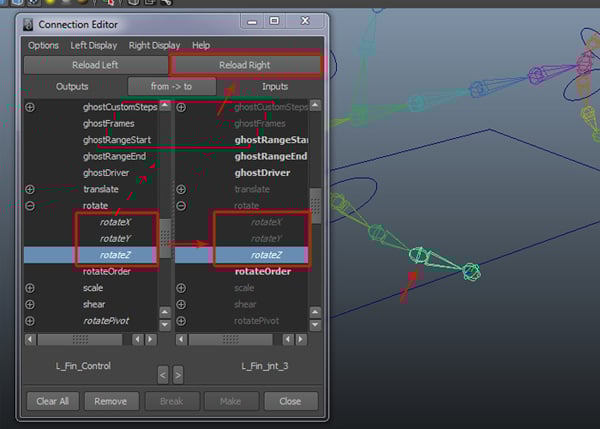Select rotateOrder in the Inputs list
Screen dimensions: 600x429
click(263, 272)
